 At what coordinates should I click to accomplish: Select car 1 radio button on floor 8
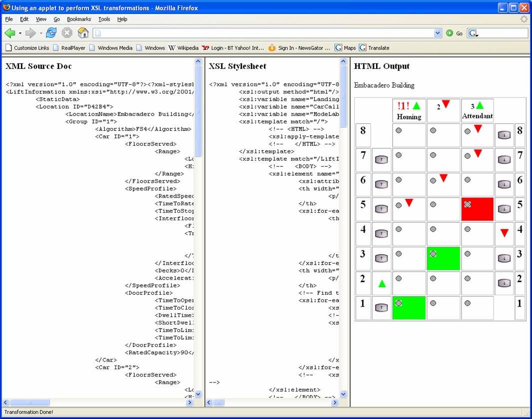click(x=399, y=130)
